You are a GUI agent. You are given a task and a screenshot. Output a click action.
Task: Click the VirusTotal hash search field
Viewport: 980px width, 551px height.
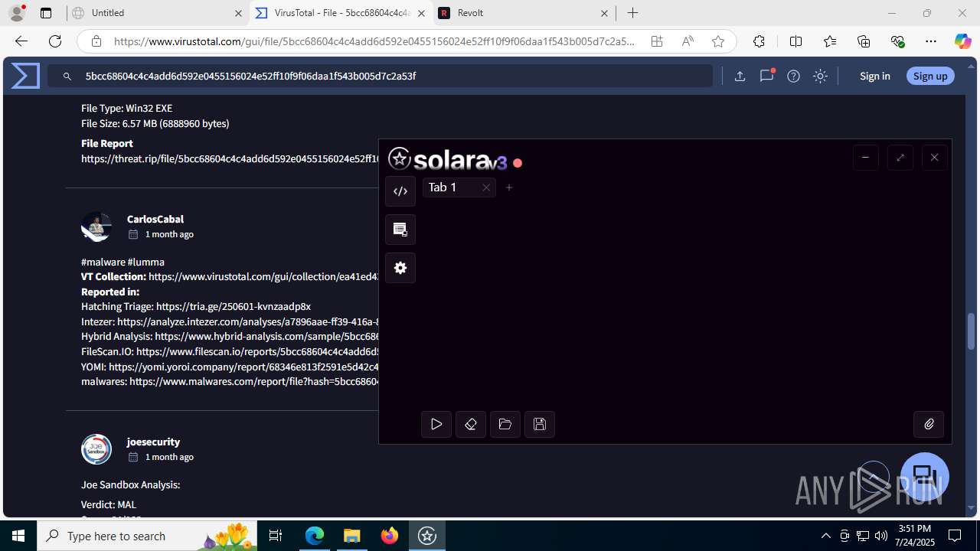click(x=380, y=76)
